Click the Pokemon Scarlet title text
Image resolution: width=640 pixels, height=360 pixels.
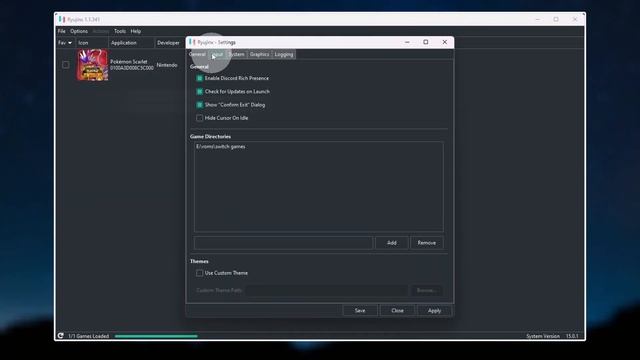point(129,62)
